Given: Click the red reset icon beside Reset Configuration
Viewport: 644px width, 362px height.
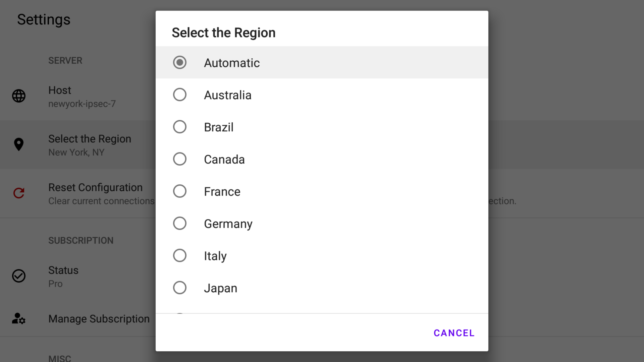Looking at the screenshot, I should click(x=18, y=193).
